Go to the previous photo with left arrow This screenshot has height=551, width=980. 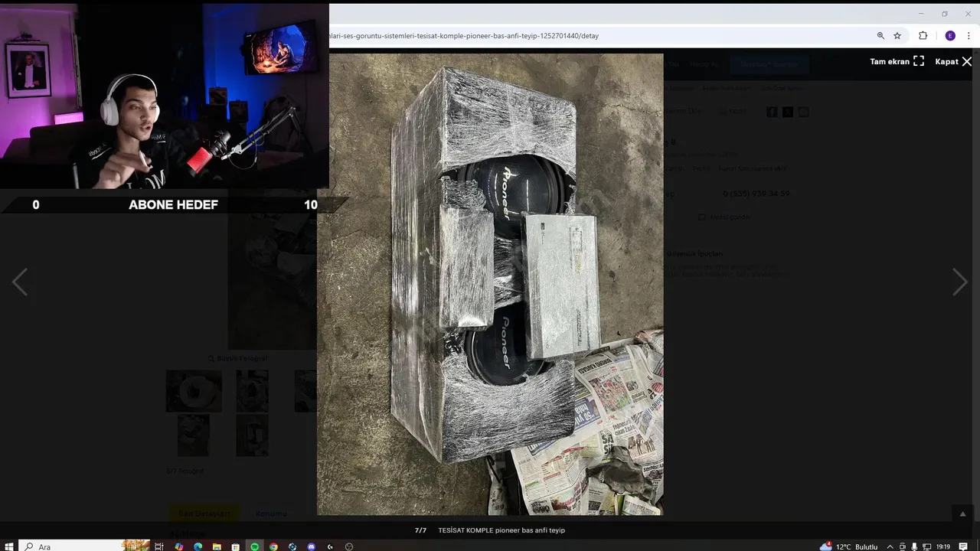coord(20,282)
